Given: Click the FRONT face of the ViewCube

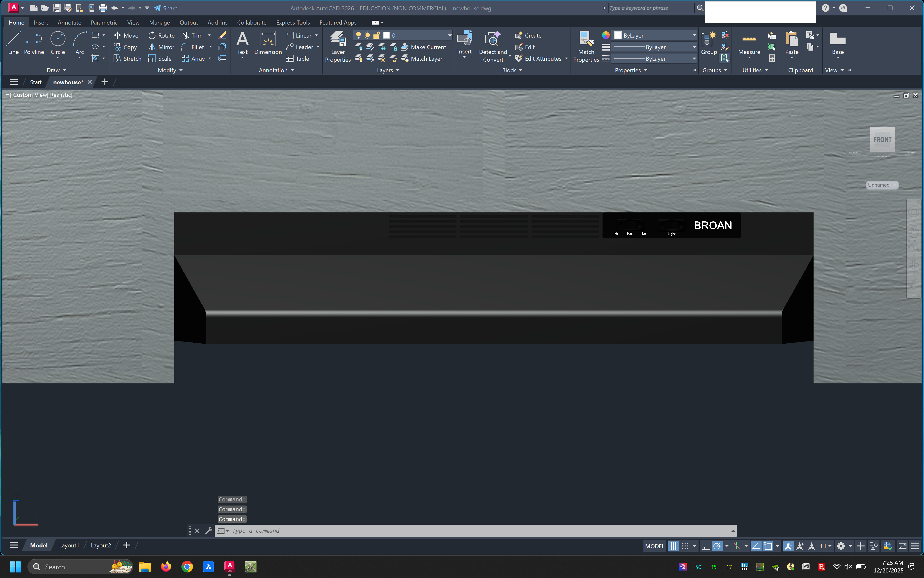Looking at the screenshot, I should [x=882, y=139].
